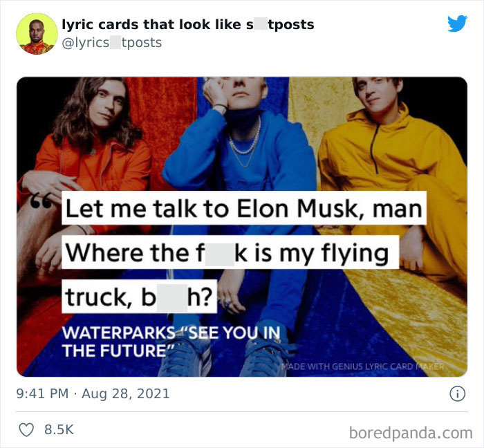484x448 pixels.
Task: Click the 'truck' lyric line box
Action: [139, 297]
